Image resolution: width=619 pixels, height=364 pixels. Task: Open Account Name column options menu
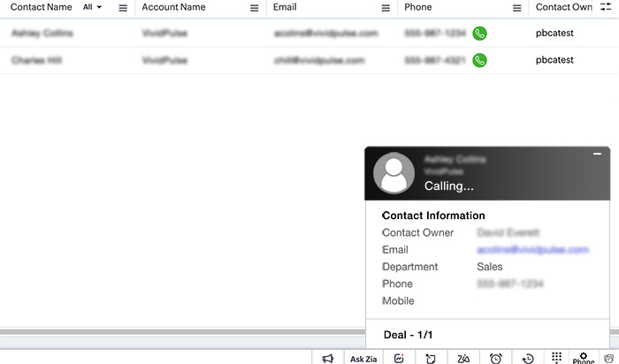coord(255,8)
